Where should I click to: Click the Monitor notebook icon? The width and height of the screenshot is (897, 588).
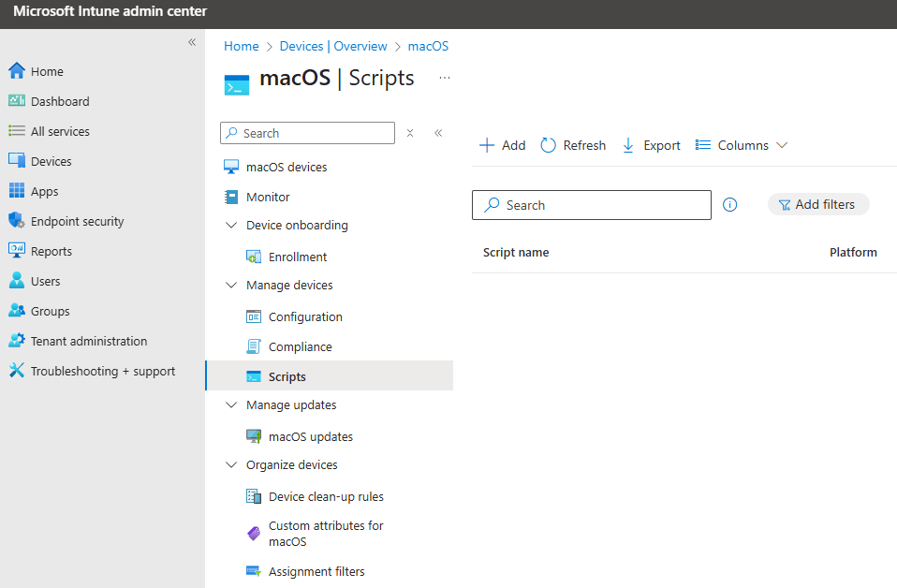coord(231,197)
